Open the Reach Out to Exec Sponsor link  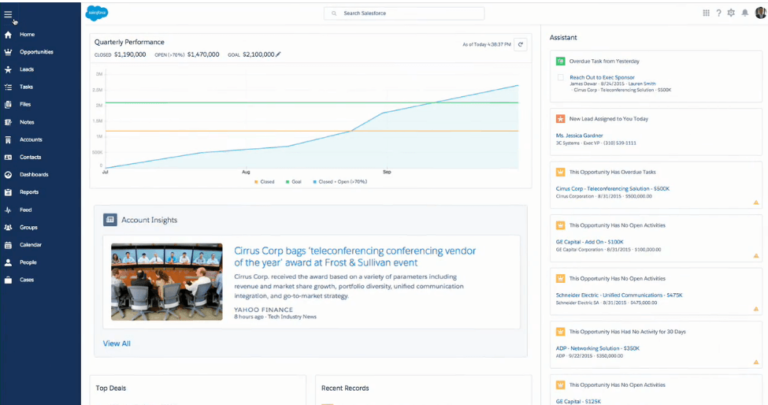coord(602,77)
